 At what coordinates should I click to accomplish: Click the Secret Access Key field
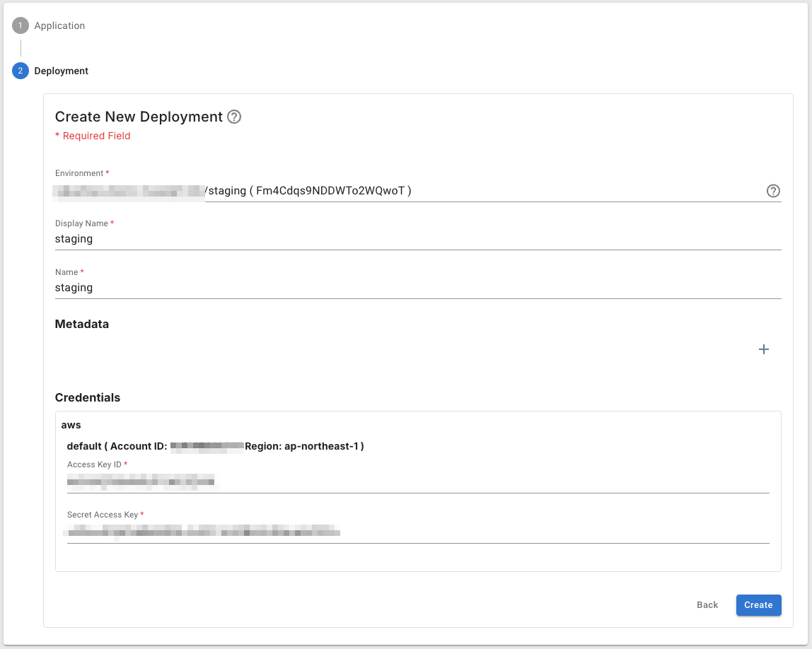pyautogui.click(x=417, y=532)
